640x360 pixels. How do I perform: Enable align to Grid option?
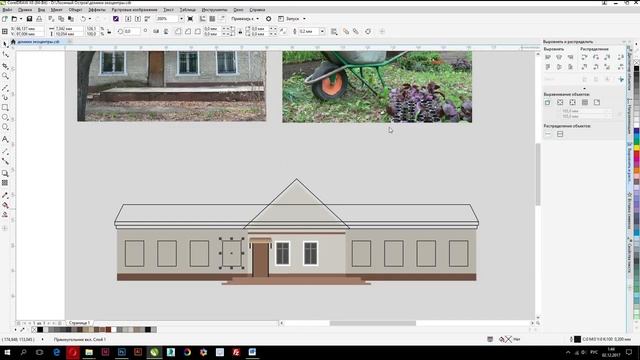pyautogui.click(x=584, y=102)
